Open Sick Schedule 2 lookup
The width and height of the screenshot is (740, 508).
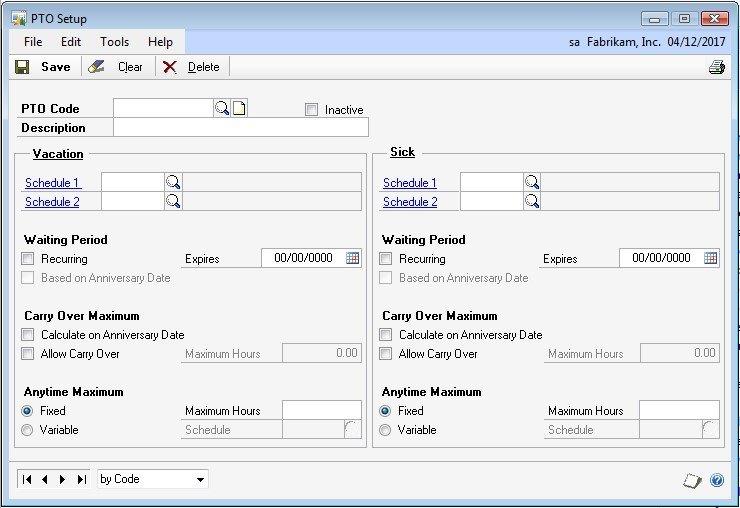532,201
